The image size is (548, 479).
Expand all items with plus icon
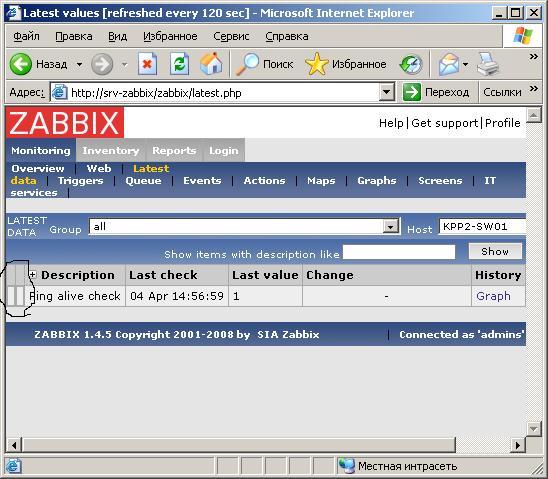coord(33,275)
